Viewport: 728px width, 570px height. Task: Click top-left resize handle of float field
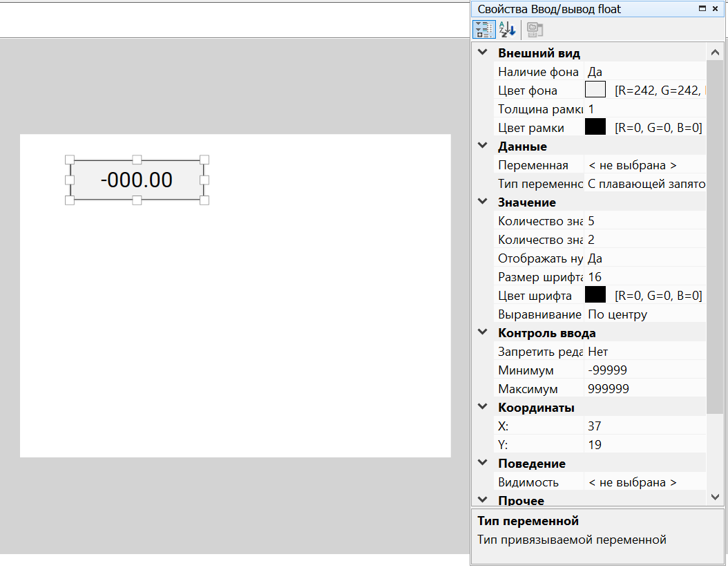click(69, 160)
